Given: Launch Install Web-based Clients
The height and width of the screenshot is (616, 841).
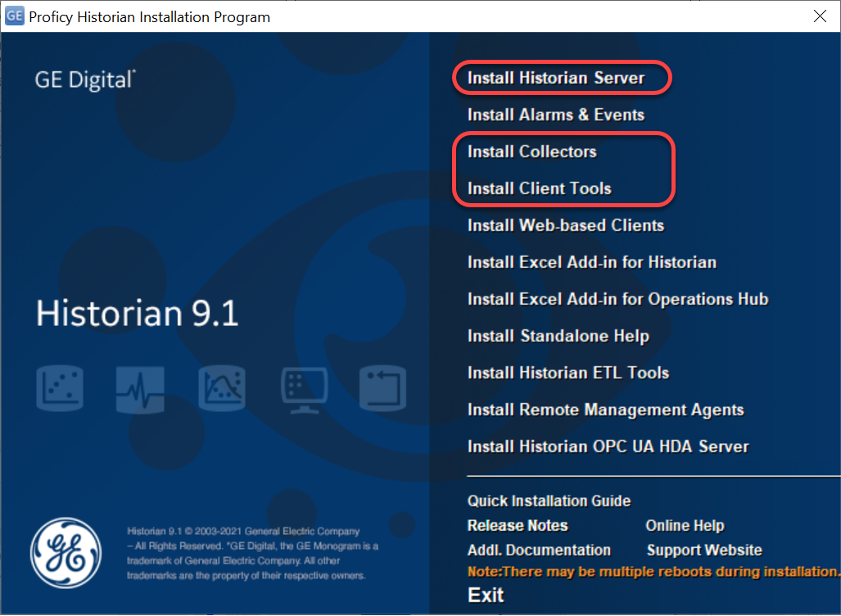Looking at the screenshot, I should click(x=566, y=225).
